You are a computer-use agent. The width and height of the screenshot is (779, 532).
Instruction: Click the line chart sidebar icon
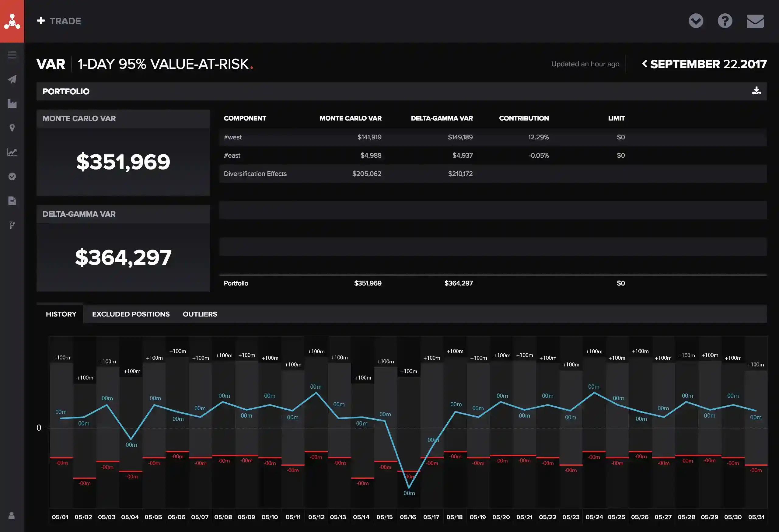[12, 152]
